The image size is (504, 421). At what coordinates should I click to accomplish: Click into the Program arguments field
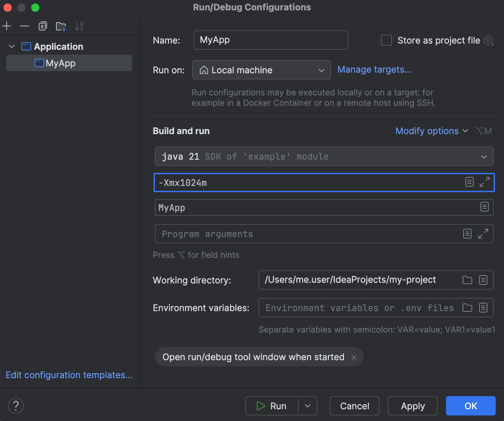coord(311,234)
